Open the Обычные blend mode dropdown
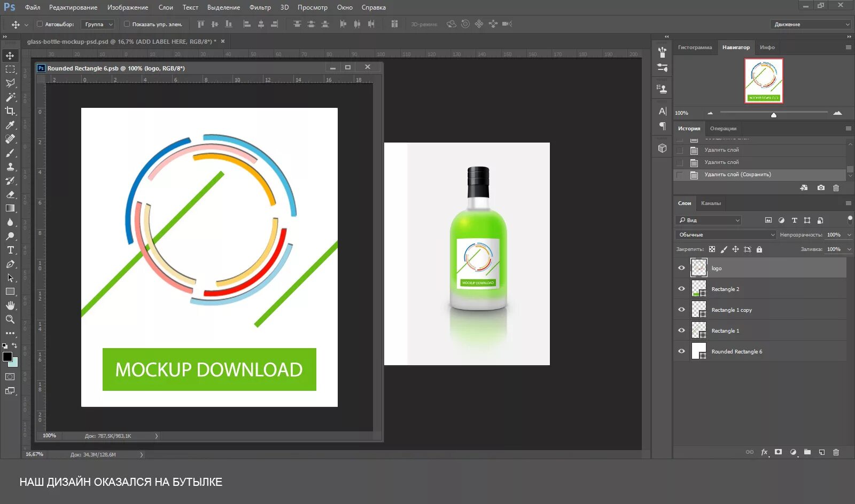Screen dimensions: 855x504 [x=726, y=235]
